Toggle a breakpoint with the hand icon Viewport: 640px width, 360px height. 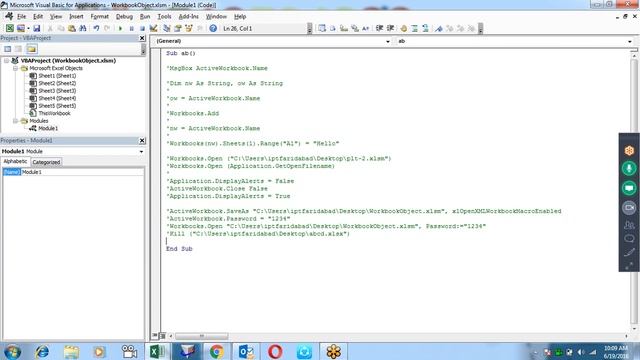pos(404,28)
